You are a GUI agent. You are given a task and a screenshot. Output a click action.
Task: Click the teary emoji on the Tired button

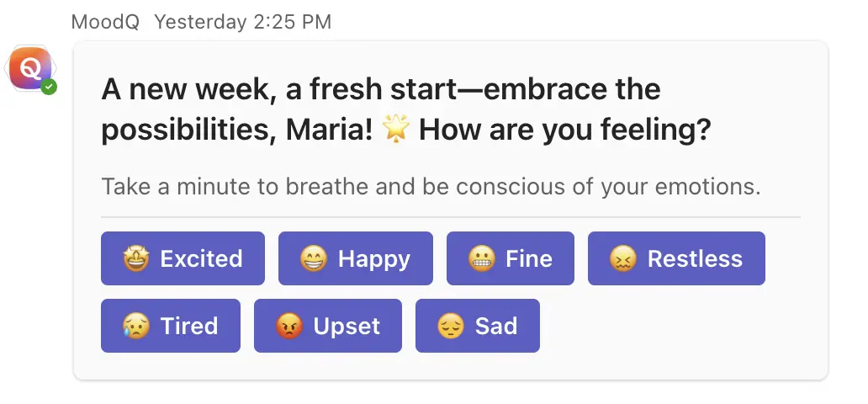[135, 326]
